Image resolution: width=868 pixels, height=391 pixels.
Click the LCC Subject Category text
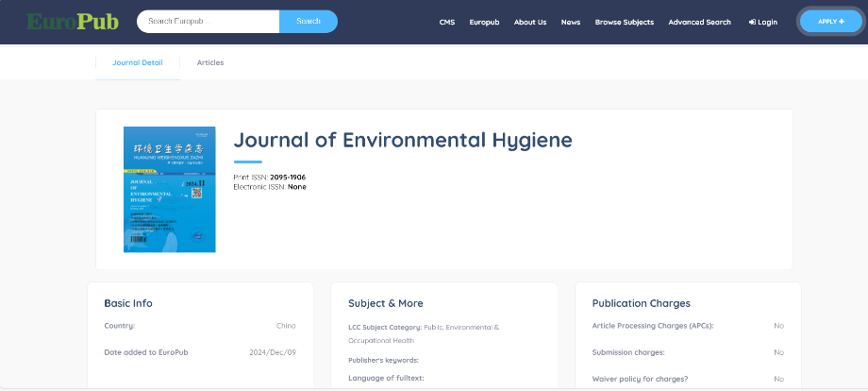(424, 334)
